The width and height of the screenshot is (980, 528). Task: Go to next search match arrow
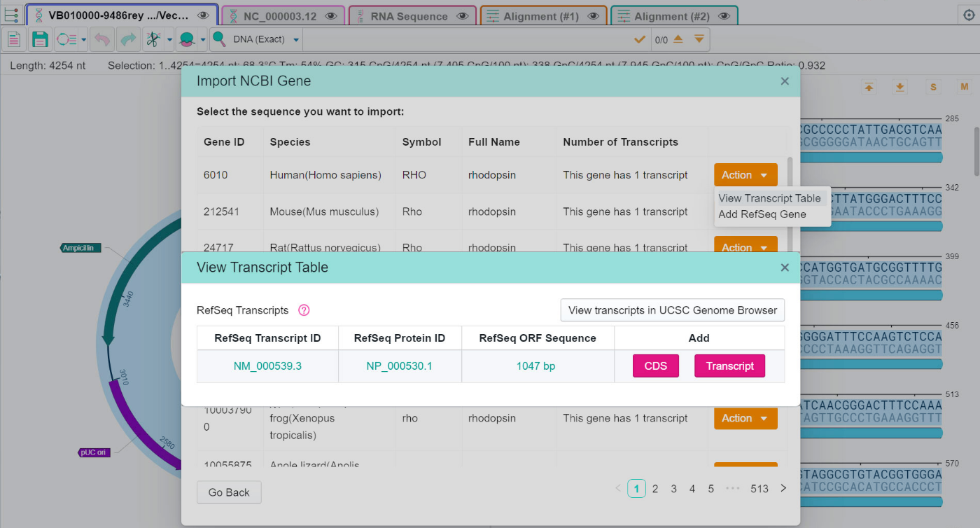point(699,39)
